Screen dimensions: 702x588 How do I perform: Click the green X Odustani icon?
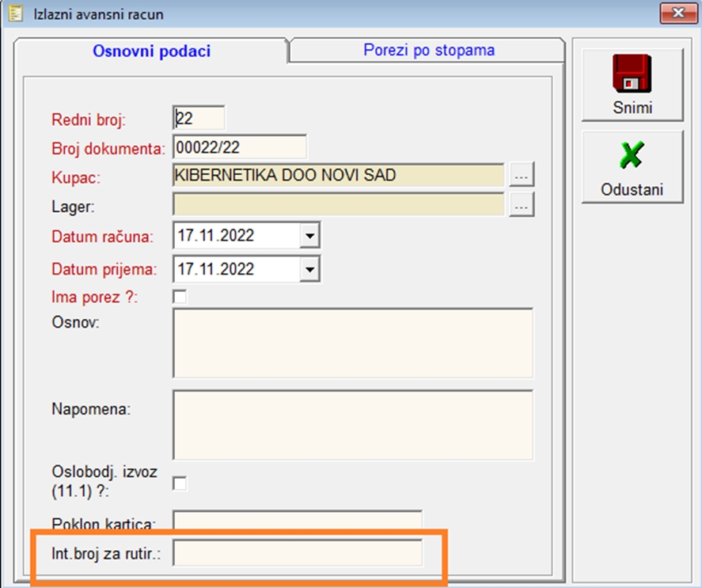pos(632,156)
